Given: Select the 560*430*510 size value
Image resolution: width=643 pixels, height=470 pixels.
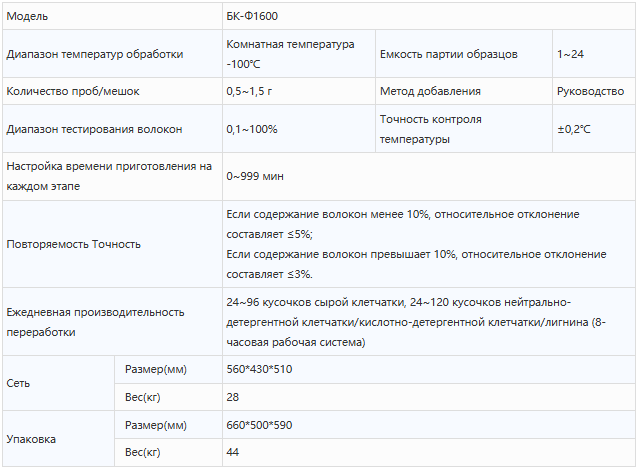Looking at the screenshot, I should [259, 369].
